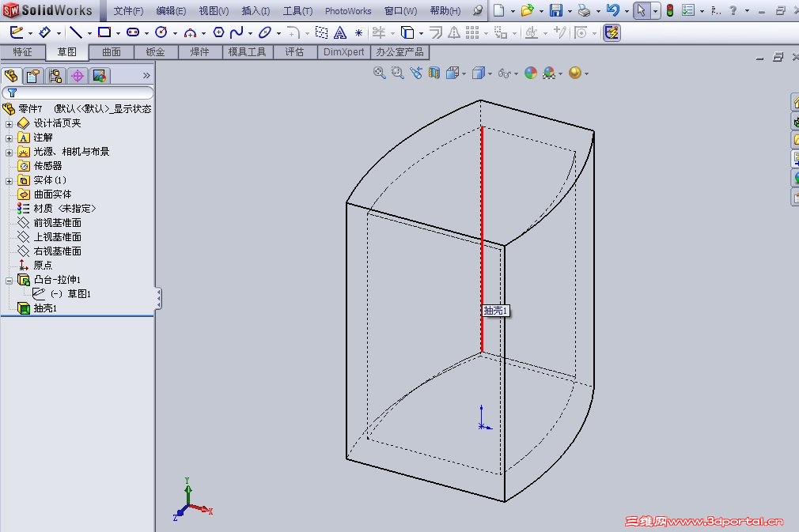Select the Circle sketch tool
The height and width of the screenshot is (532, 799).
161,32
